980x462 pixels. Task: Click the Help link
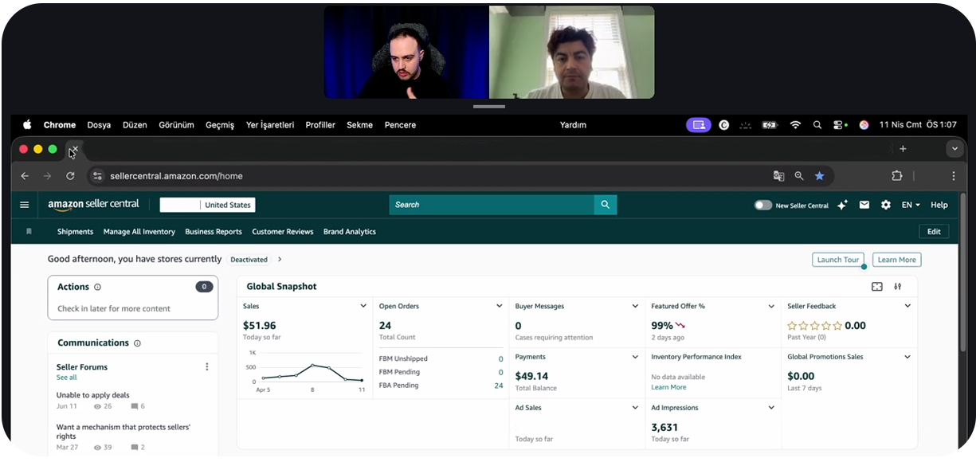point(939,205)
